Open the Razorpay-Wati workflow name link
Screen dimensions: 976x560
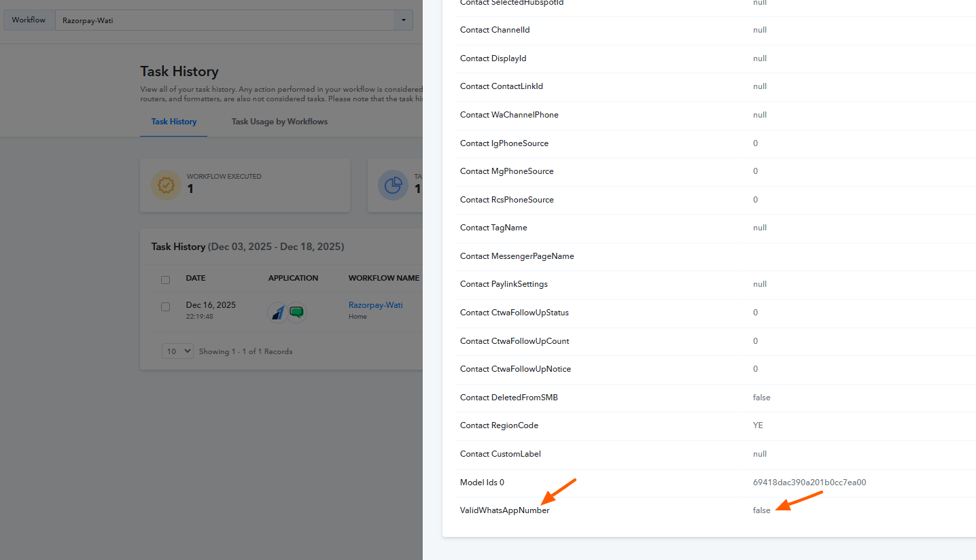375,305
